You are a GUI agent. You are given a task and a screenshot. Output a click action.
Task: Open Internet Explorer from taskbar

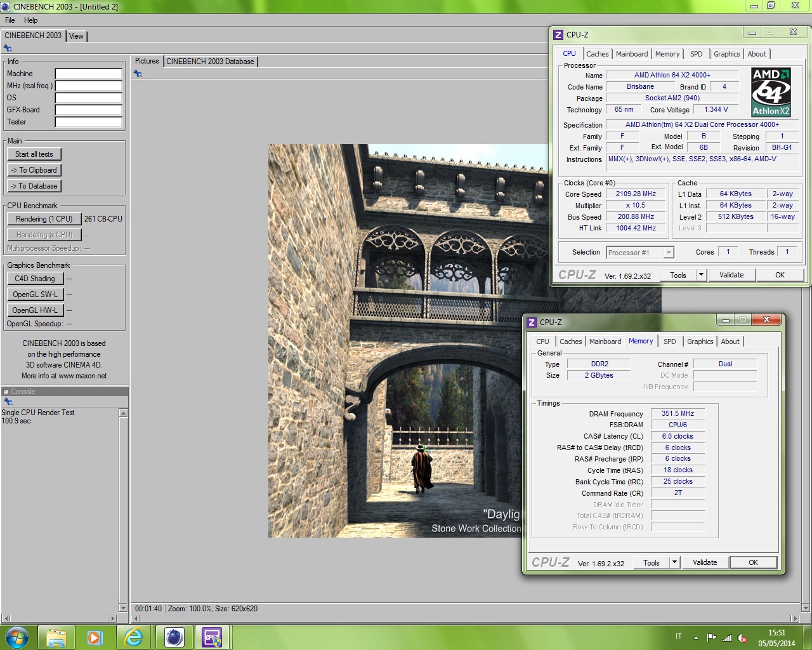pyautogui.click(x=134, y=637)
